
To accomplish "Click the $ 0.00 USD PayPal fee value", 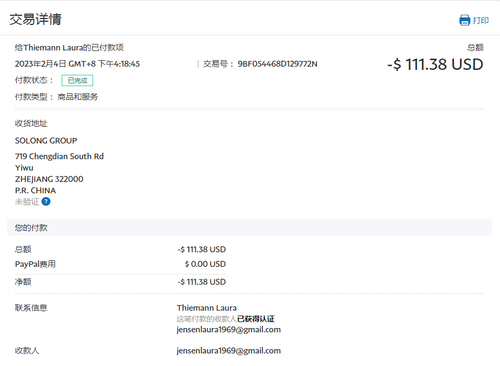I will (205, 264).
